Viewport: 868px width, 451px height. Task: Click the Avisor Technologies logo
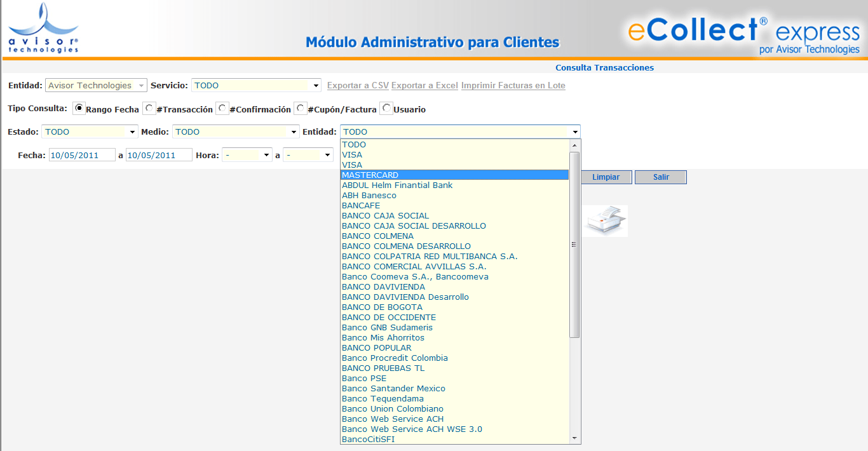(x=43, y=28)
